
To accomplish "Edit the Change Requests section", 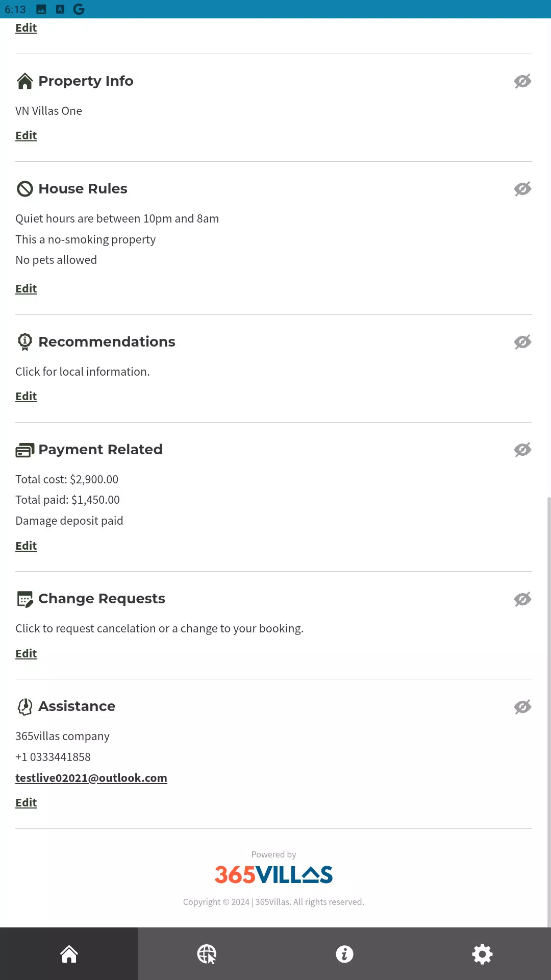I will click(26, 653).
